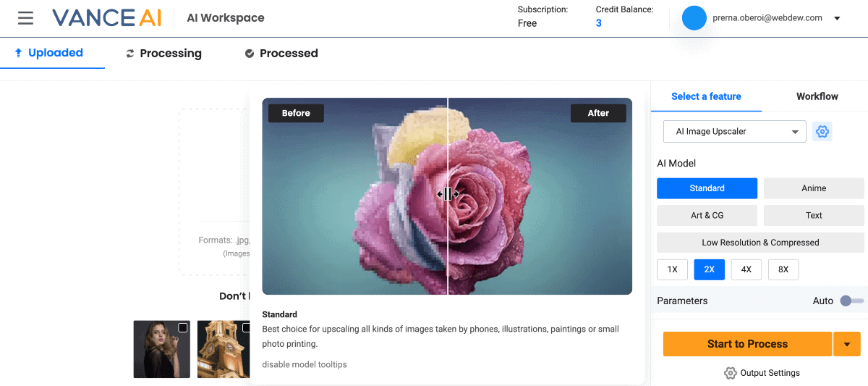
Task: Click the Output Settings gear icon
Action: point(731,373)
